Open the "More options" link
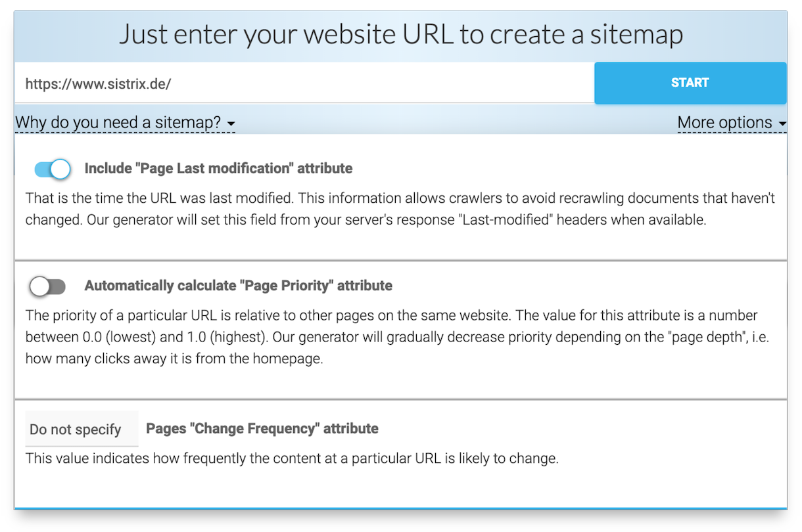 (724, 123)
